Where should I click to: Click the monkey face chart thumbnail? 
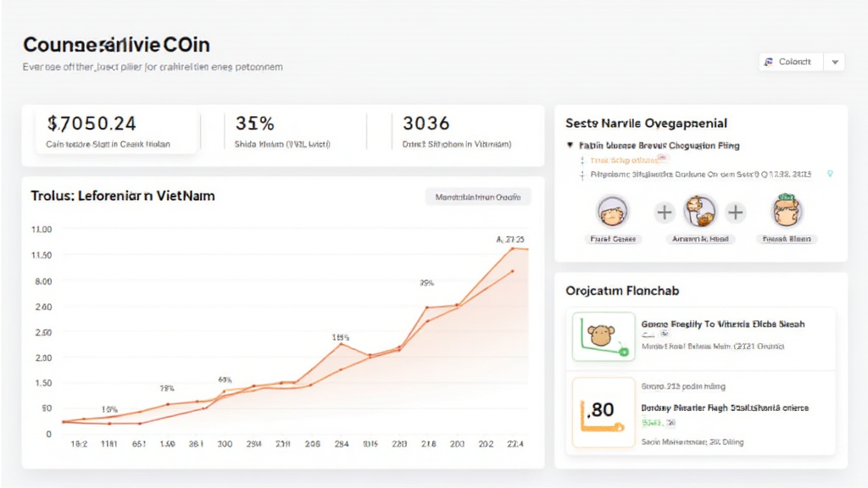pos(604,336)
